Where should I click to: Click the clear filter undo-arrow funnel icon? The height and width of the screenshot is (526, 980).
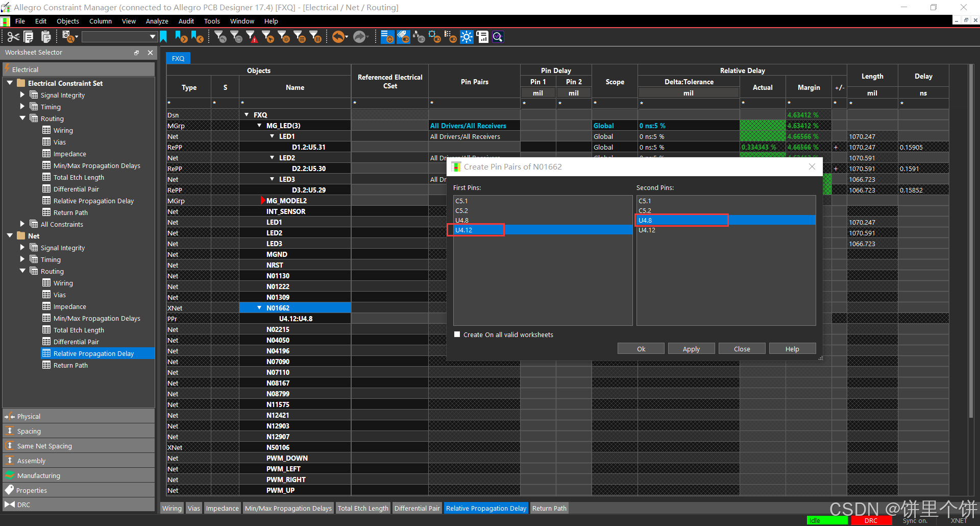click(220, 37)
